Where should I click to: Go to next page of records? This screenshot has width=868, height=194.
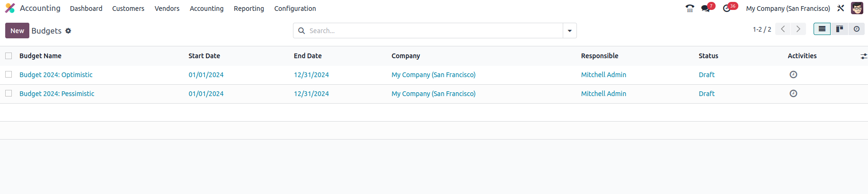pyautogui.click(x=798, y=29)
